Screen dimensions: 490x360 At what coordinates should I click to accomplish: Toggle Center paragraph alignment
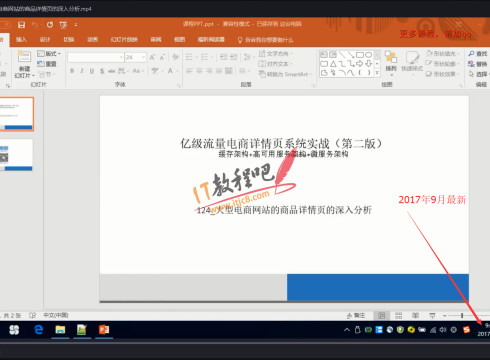(x=199, y=71)
